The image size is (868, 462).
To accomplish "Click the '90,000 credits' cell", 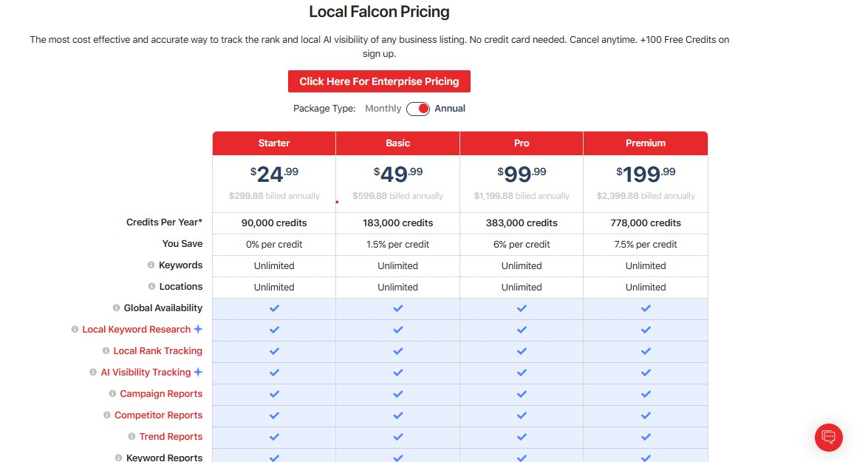I will [274, 222].
